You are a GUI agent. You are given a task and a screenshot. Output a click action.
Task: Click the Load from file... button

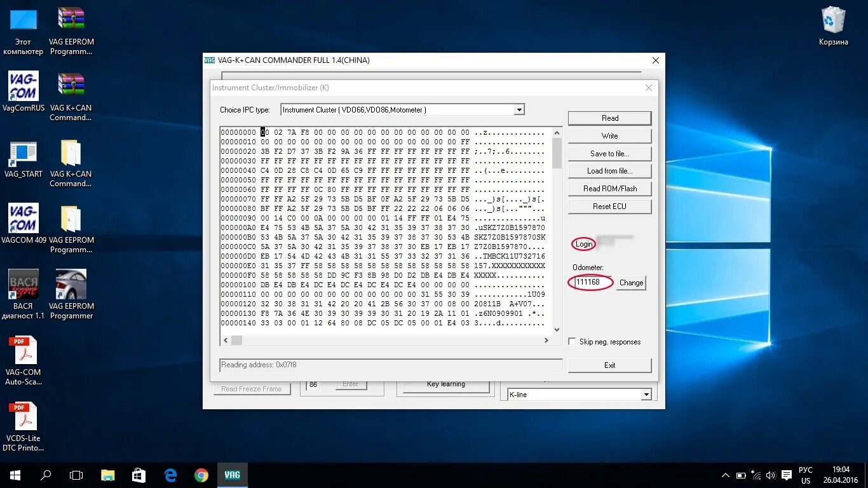609,171
